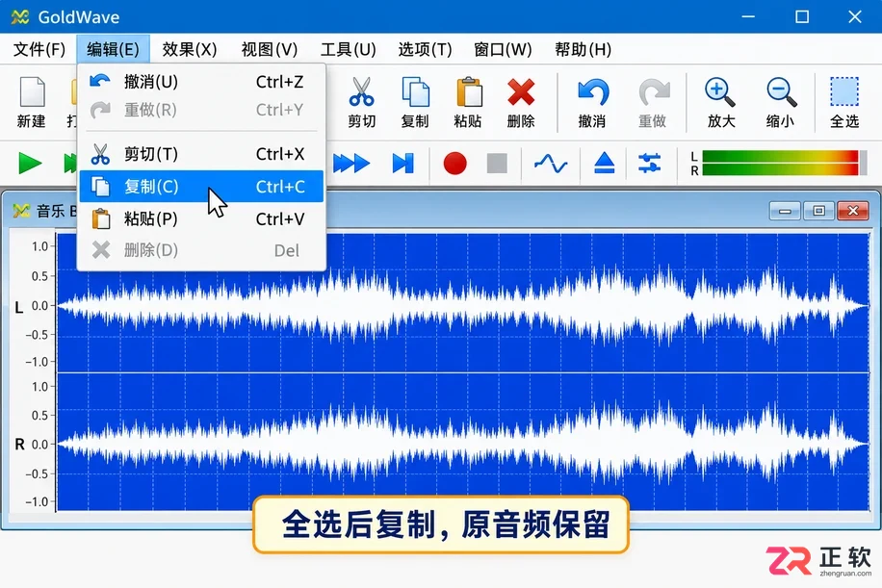Open the 文件(F) menu
The width and height of the screenshot is (882, 588).
point(39,49)
